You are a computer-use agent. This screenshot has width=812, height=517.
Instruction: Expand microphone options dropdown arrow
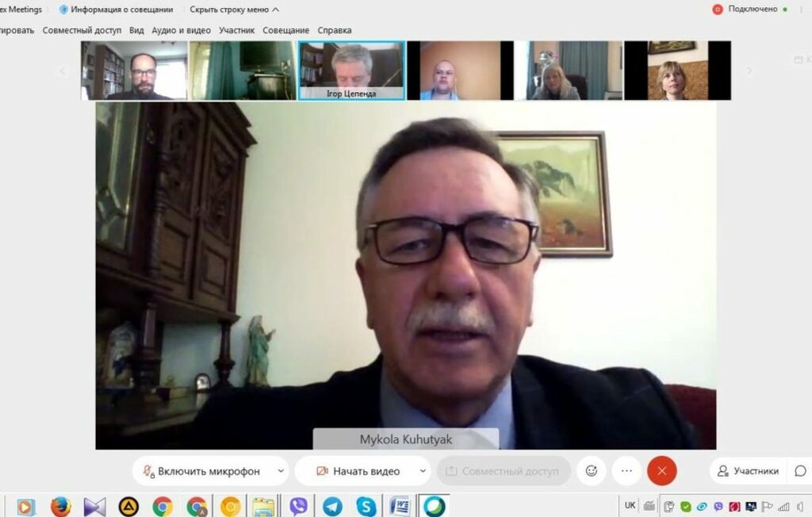coord(281,471)
